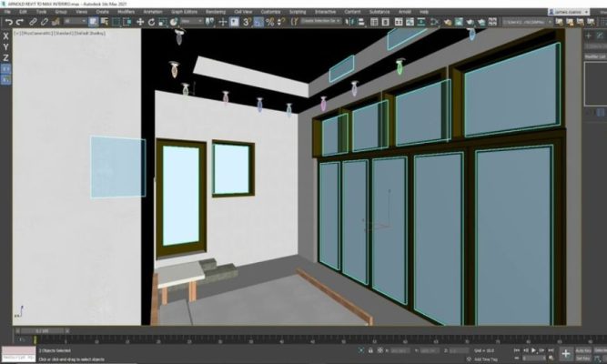Click the X axis constraint button
Viewport: 607px width, 364px height.
(x=6, y=36)
